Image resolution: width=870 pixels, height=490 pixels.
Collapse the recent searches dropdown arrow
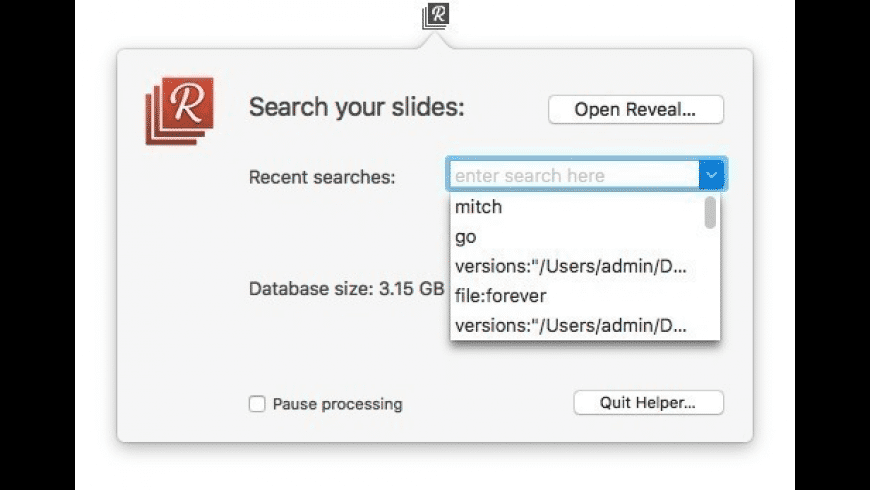point(712,176)
